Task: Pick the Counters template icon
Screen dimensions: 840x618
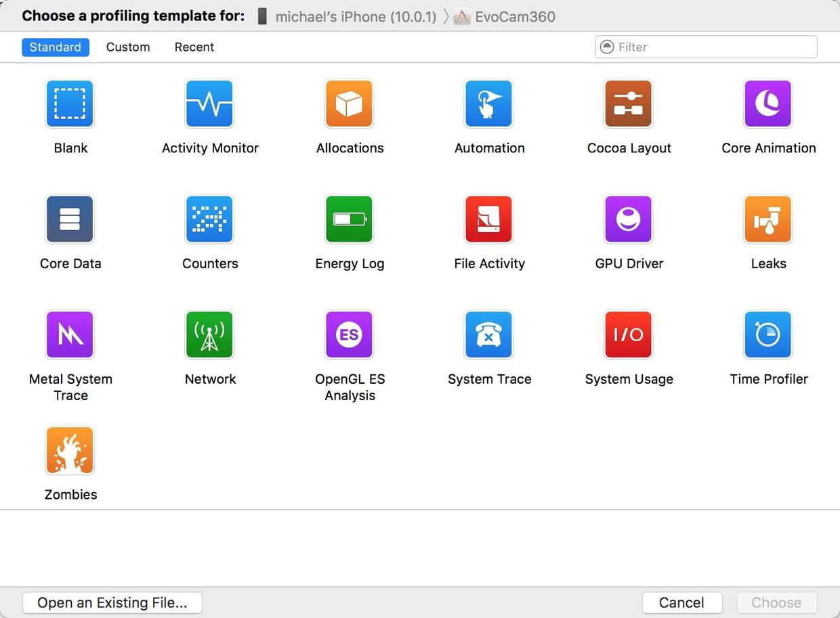Action: [x=209, y=219]
